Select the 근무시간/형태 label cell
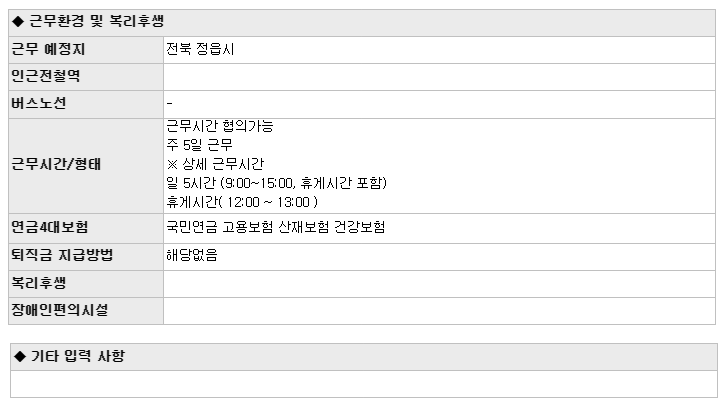The width and height of the screenshot is (724, 405). point(86,166)
